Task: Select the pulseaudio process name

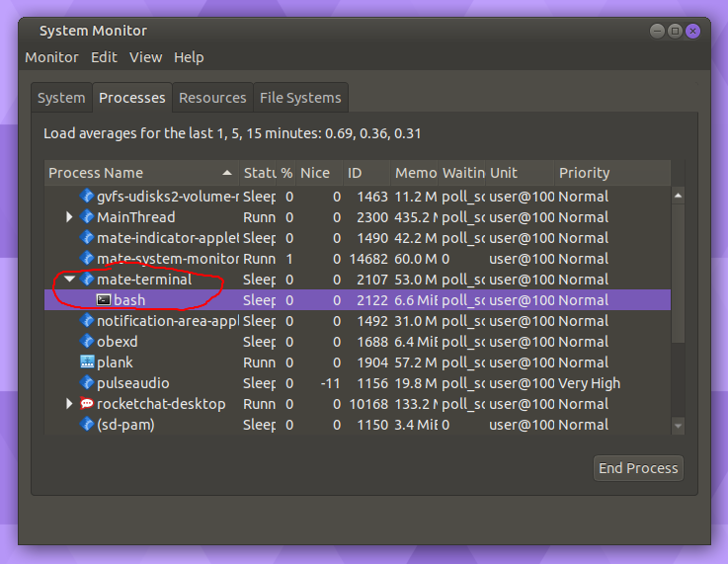Action: click(133, 383)
